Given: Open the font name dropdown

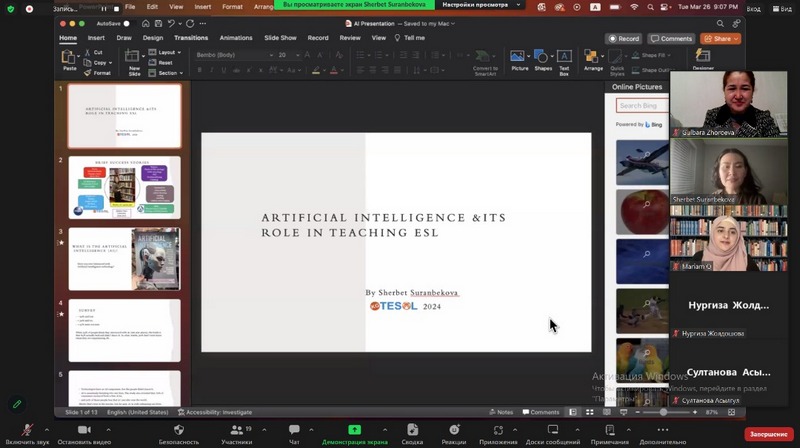Looking at the screenshot, I should 232,55.
